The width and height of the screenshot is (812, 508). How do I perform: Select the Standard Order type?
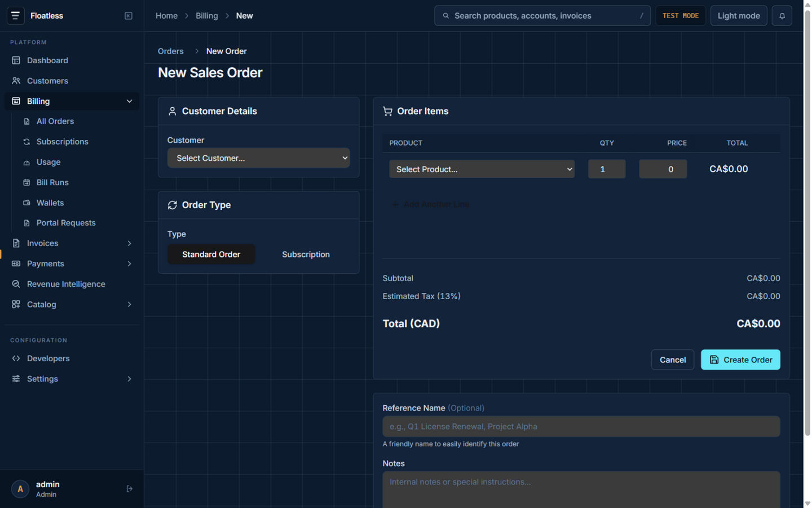(211, 255)
